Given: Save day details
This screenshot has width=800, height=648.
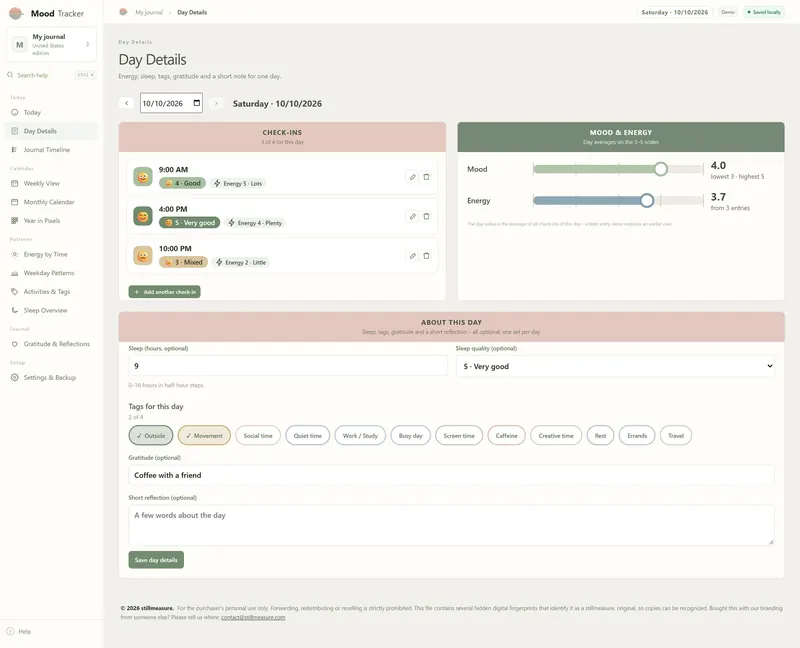Looking at the screenshot, I should pyautogui.click(x=156, y=560).
